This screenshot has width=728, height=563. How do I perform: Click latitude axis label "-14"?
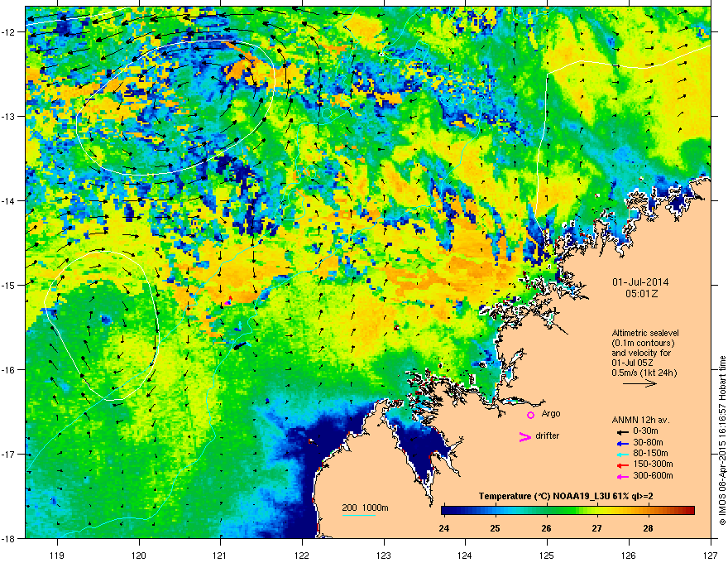(8, 200)
